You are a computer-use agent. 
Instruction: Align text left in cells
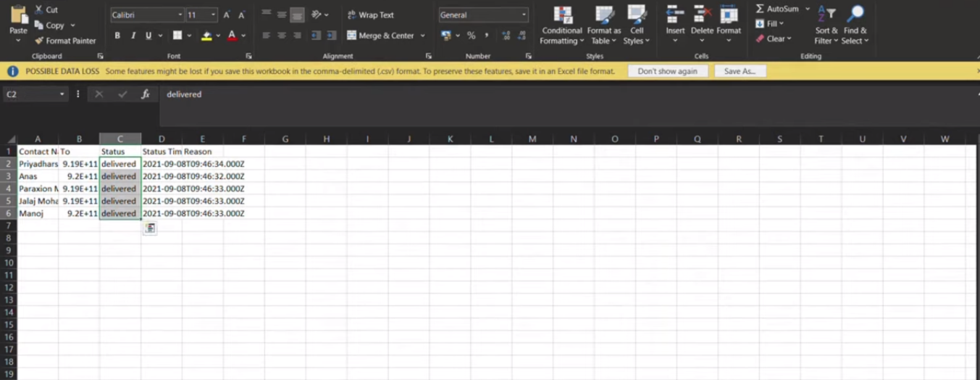266,36
